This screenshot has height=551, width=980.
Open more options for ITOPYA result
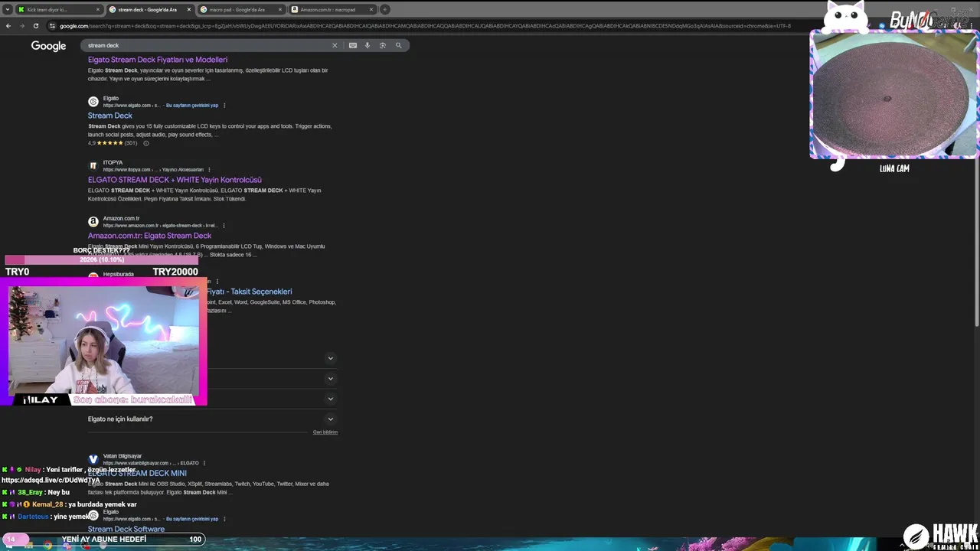(209, 170)
